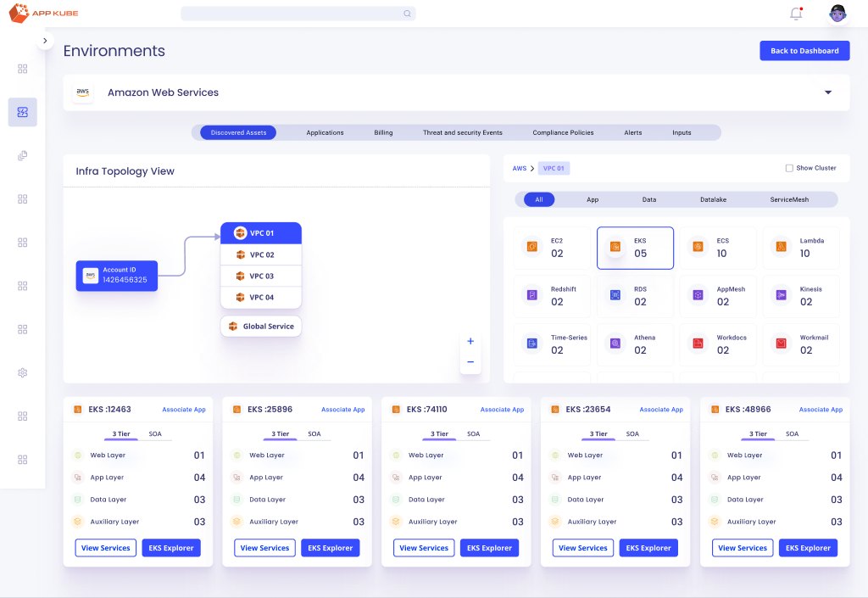Select VPC 03 in topology
This screenshot has width=868, height=598.
261,276
